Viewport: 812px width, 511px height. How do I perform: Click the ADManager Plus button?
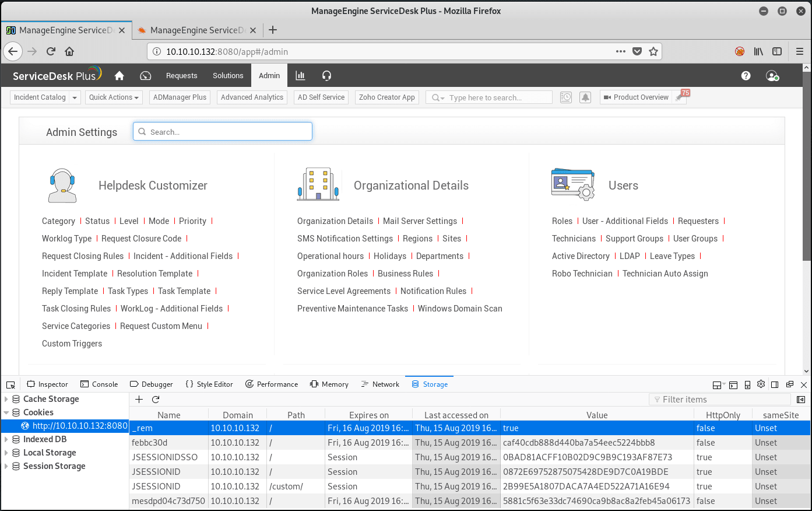(180, 97)
